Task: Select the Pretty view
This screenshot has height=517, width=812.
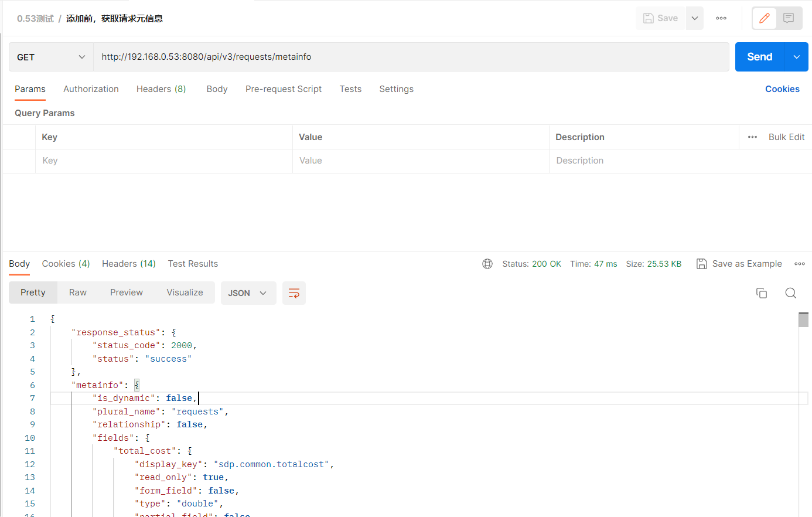Action: [33, 292]
